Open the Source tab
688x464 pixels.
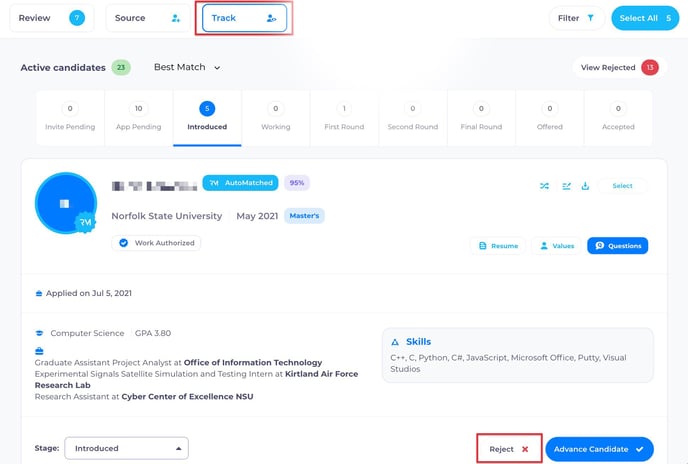click(148, 18)
